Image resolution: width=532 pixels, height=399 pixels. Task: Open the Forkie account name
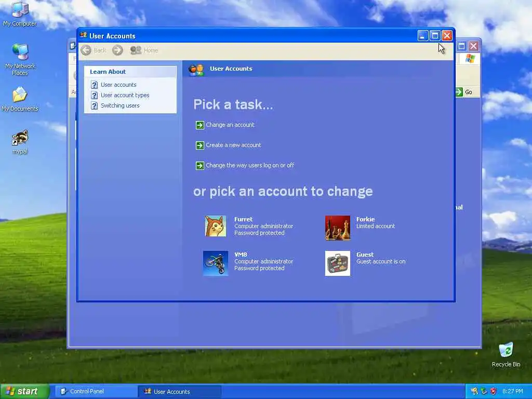tap(365, 219)
